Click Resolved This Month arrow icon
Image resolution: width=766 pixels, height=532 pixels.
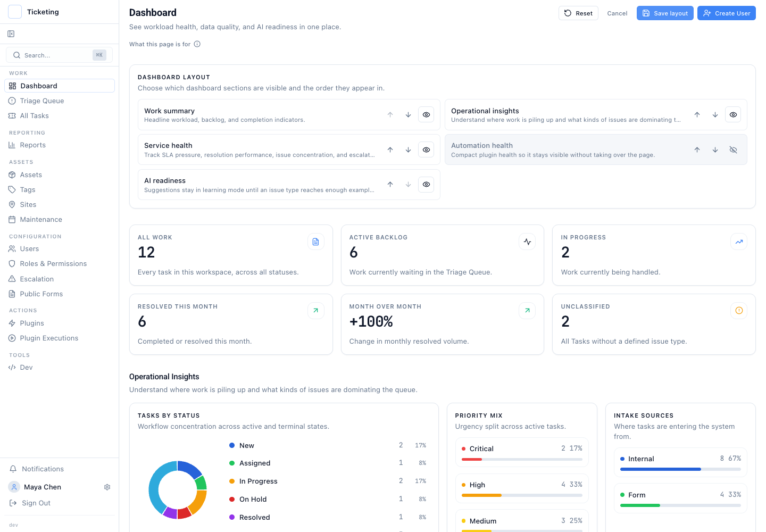coord(316,311)
